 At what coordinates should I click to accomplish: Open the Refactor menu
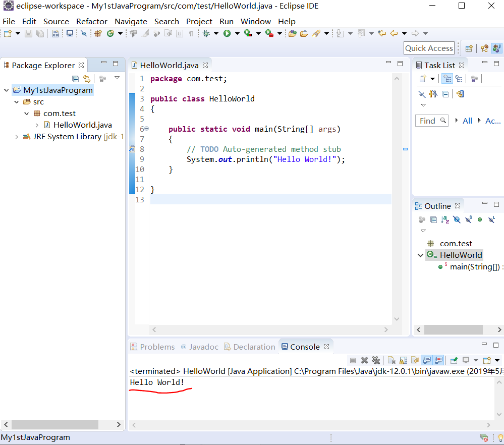(92, 22)
